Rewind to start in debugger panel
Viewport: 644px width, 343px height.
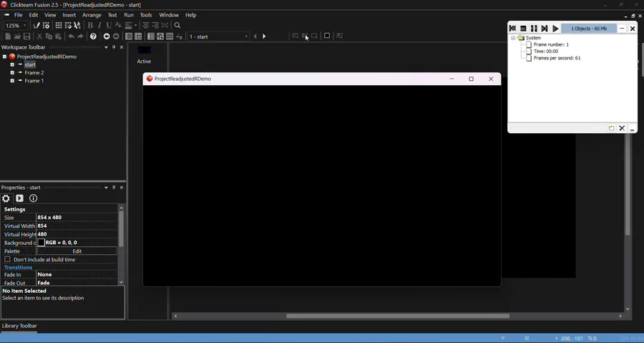point(512,29)
